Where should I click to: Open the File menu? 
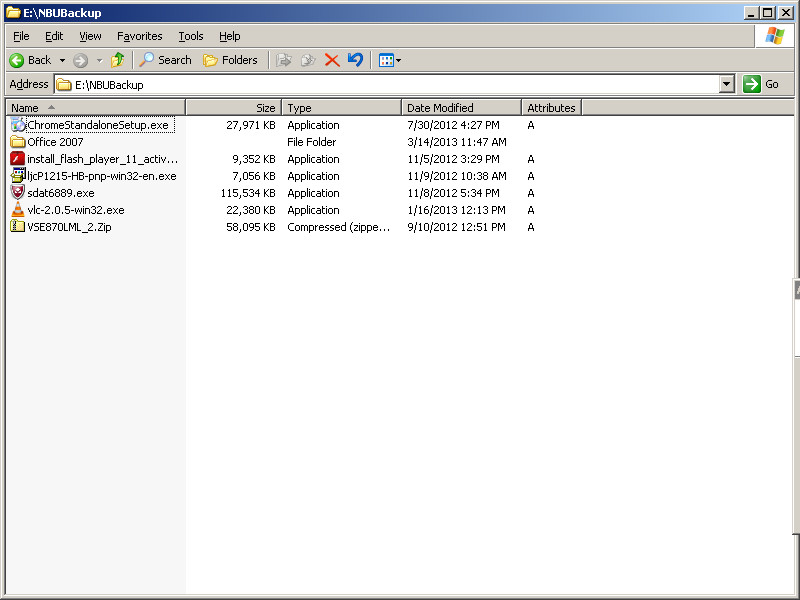[21, 36]
